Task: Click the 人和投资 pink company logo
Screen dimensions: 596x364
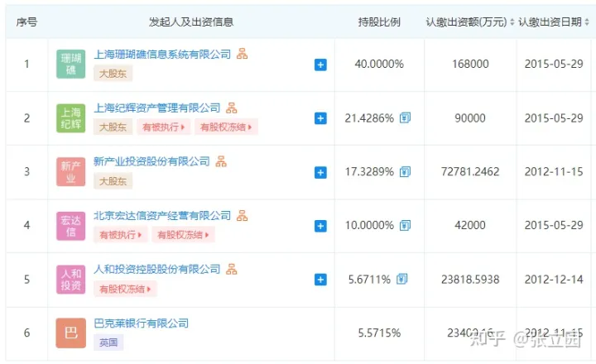Action: pyautogui.click(x=71, y=280)
